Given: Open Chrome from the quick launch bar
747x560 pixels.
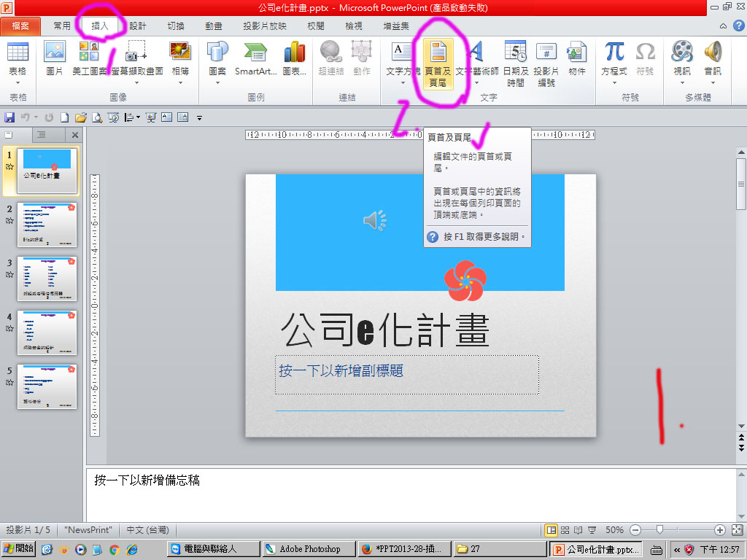Looking at the screenshot, I should click(x=115, y=550).
